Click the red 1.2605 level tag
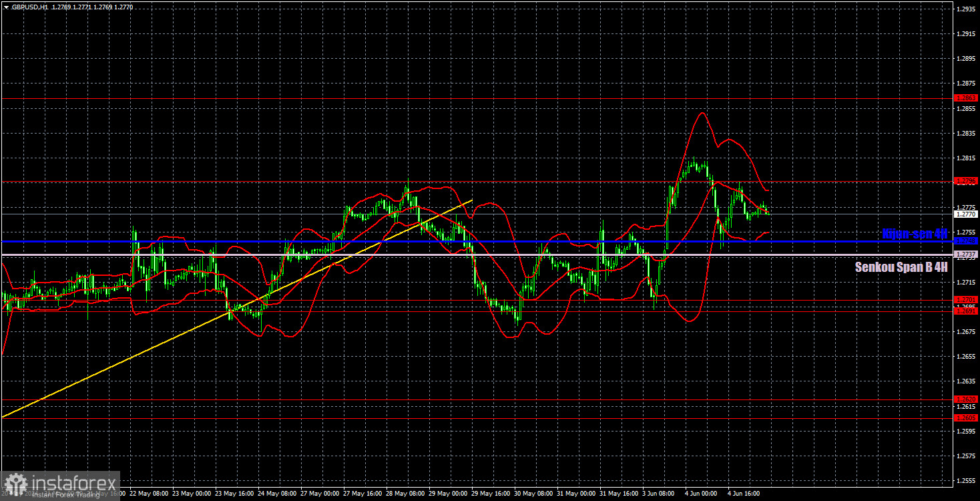This screenshot has width=980, height=501. [x=967, y=417]
